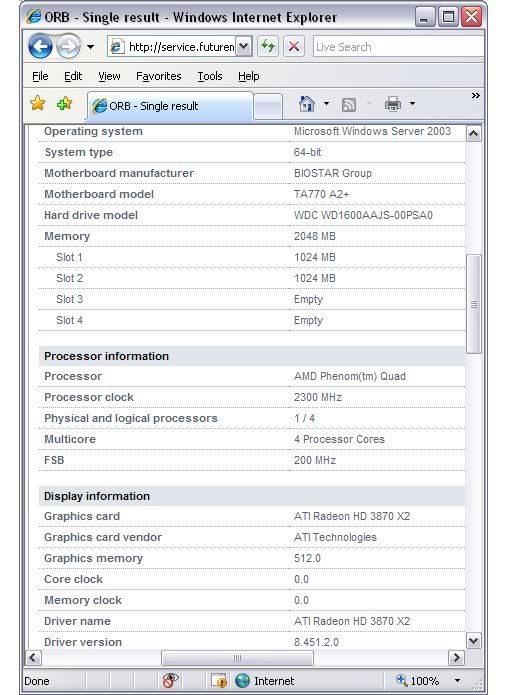The image size is (512, 695).
Task: Click the Print icon
Action: coord(393,104)
